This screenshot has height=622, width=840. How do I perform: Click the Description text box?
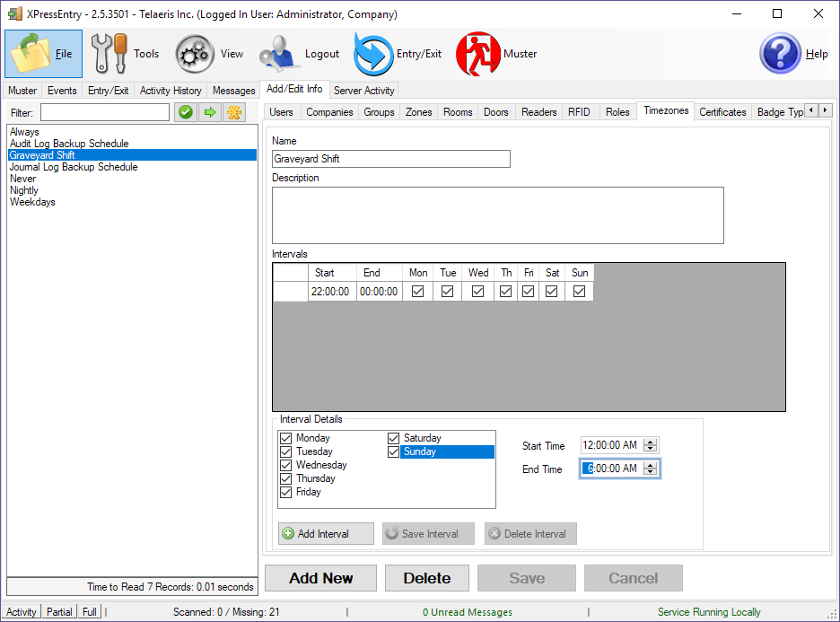tap(497, 215)
